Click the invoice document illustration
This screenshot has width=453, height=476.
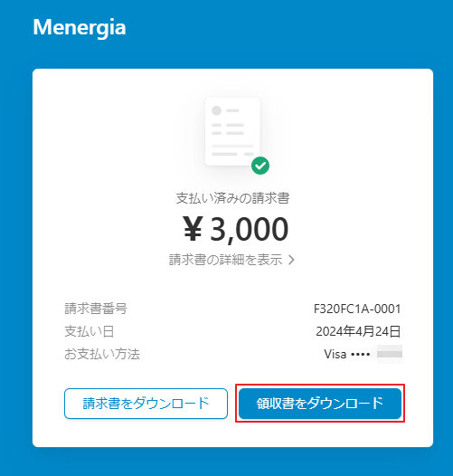232,132
